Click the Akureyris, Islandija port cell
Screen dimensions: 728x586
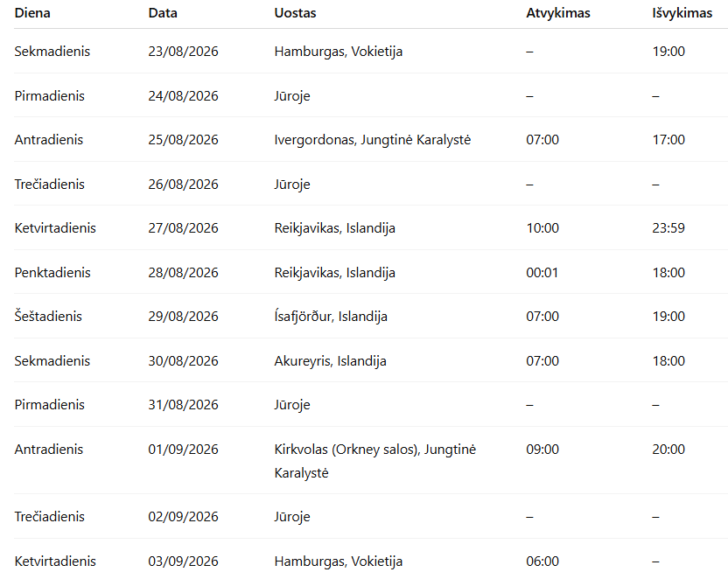[x=330, y=361]
